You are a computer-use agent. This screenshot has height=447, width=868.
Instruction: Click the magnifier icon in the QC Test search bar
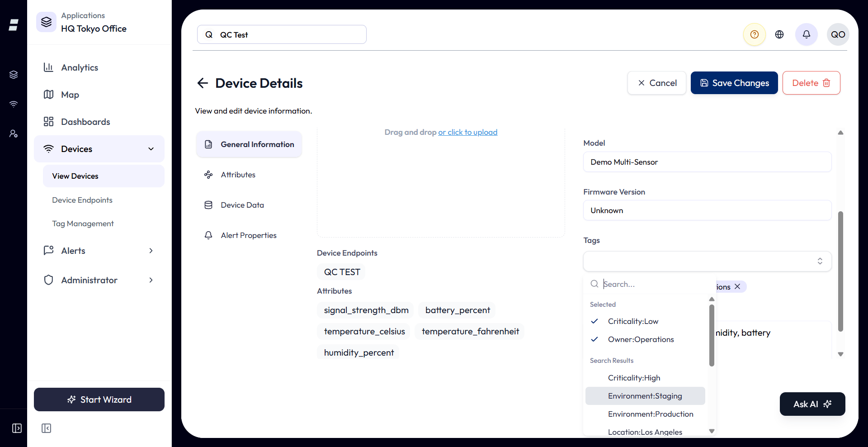[x=209, y=35]
